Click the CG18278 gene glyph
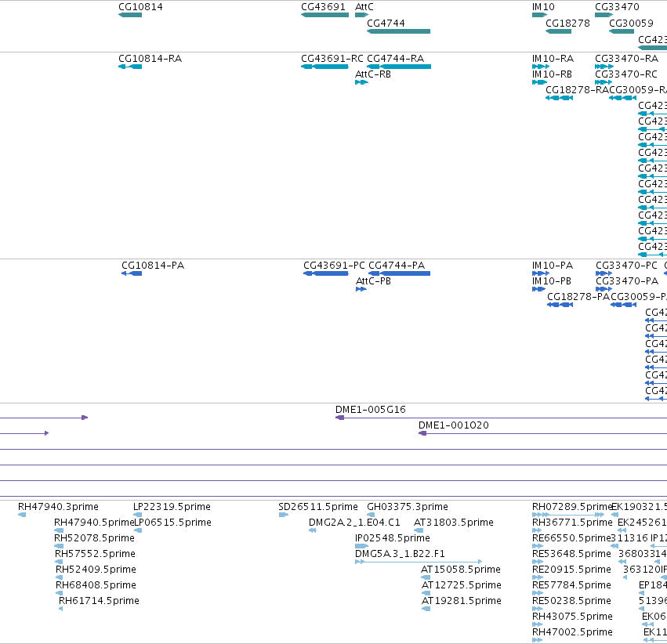 pyautogui.click(x=559, y=31)
